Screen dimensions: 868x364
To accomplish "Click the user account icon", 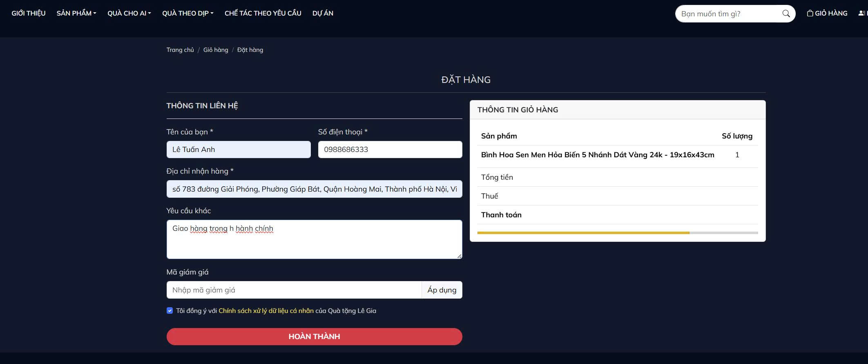I will tap(863, 13).
